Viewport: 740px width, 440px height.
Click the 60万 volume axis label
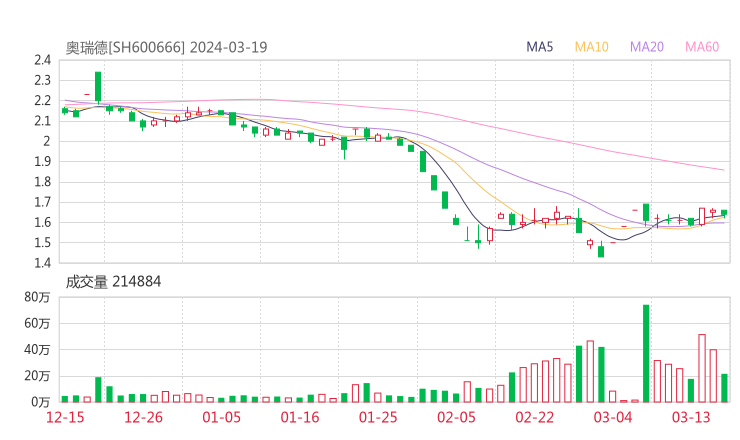coord(37,323)
